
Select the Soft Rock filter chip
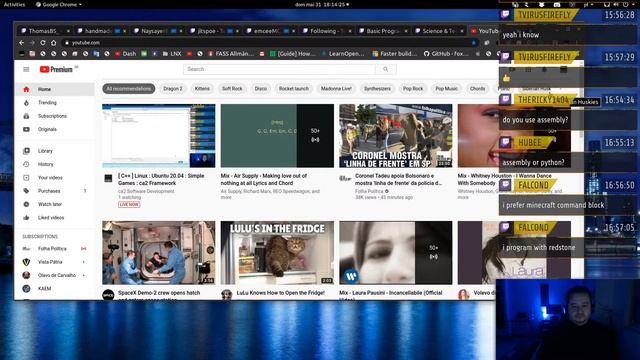point(232,89)
